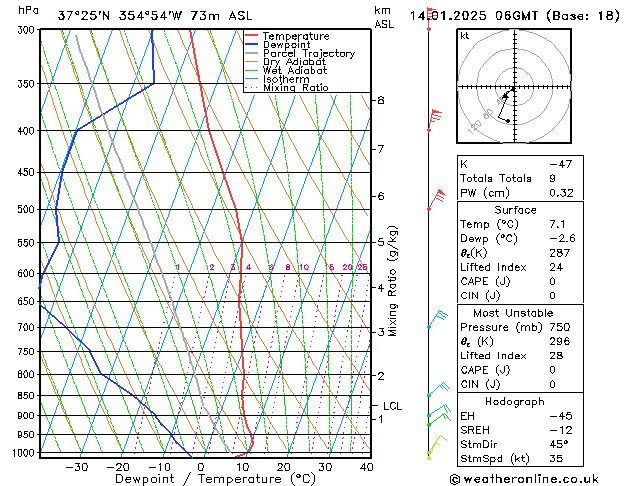Click the LCL marker label
This screenshot has height=486, width=629.
click(392, 406)
